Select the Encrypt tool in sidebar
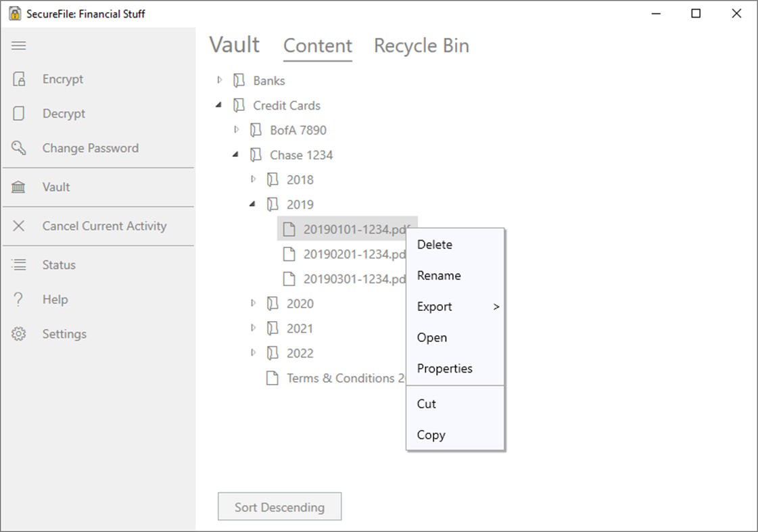The width and height of the screenshot is (758, 532). pyautogui.click(x=62, y=79)
